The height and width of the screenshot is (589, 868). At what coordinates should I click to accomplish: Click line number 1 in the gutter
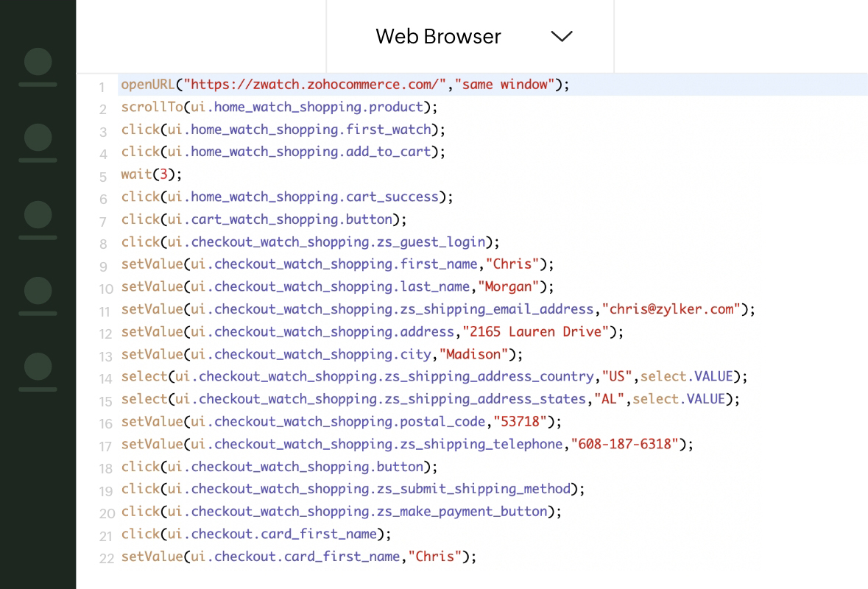[x=102, y=88]
